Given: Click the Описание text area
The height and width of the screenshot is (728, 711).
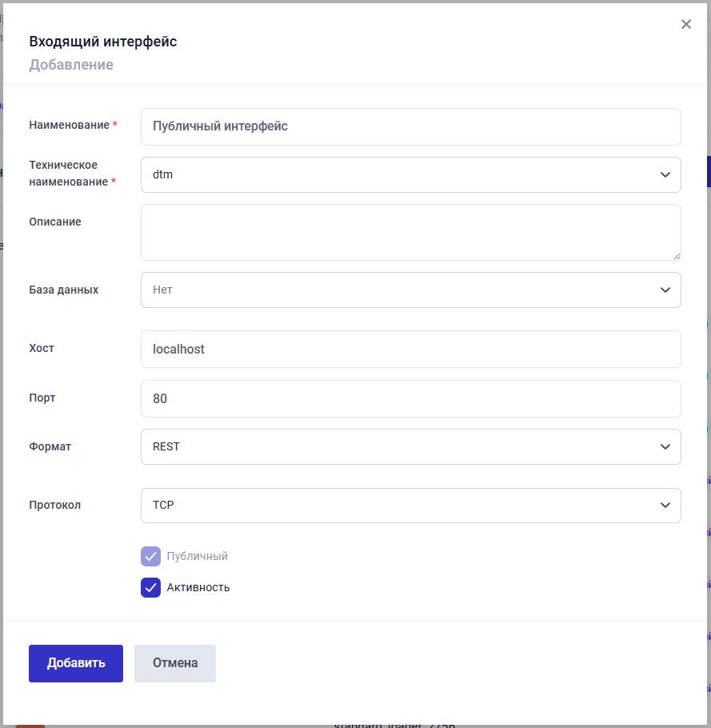Looking at the screenshot, I should click(x=411, y=232).
